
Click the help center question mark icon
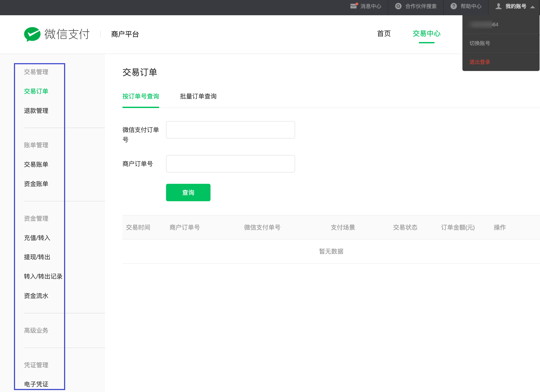(x=453, y=6)
